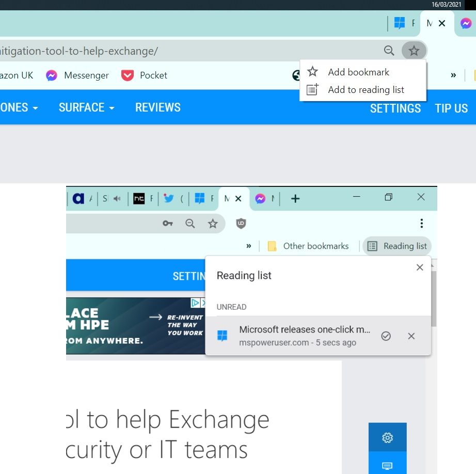Mark the reading list item as read
Viewport: 476px width, 474px height.
pyautogui.click(x=386, y=336)
